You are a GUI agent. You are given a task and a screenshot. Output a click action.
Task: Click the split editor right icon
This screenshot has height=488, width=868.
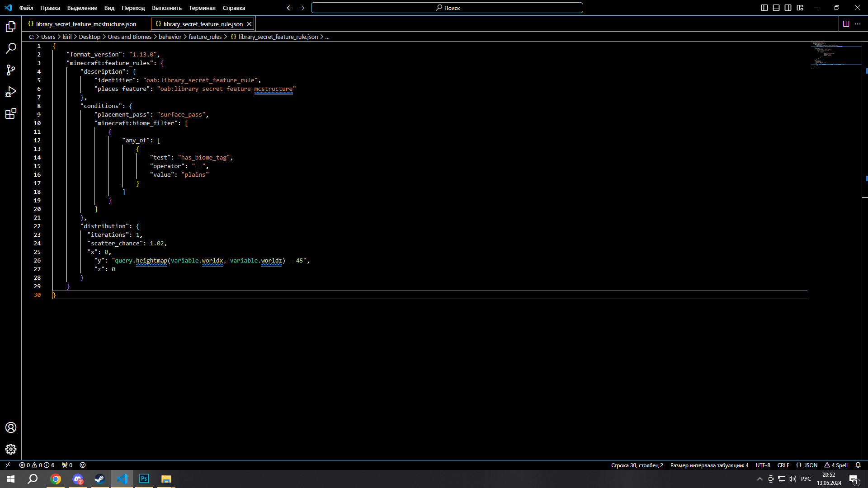point(846,24)
